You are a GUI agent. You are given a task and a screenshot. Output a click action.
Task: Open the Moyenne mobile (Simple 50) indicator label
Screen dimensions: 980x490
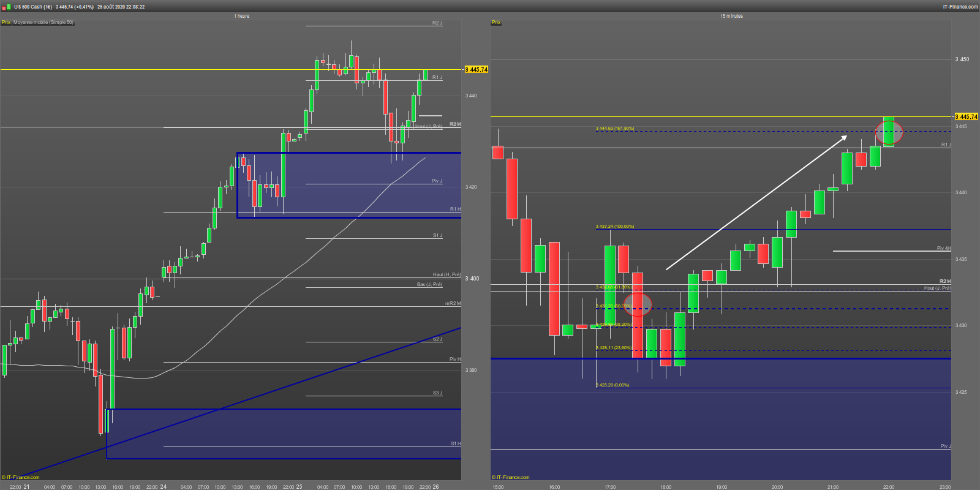pyautogui.click(x=43, y=23)
